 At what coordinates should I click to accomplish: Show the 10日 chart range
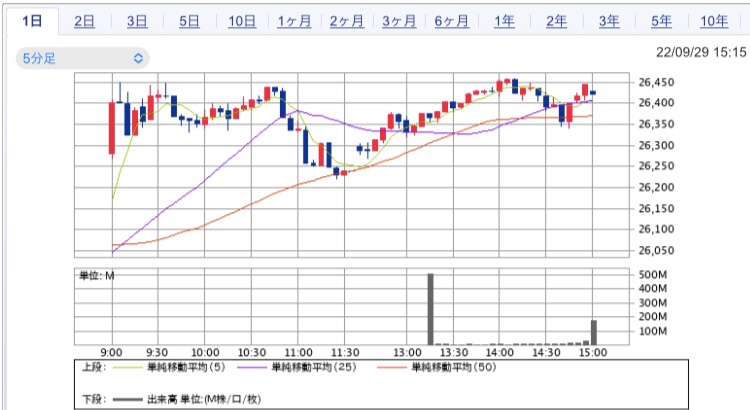pyautogui.click(x=242, y=21)
